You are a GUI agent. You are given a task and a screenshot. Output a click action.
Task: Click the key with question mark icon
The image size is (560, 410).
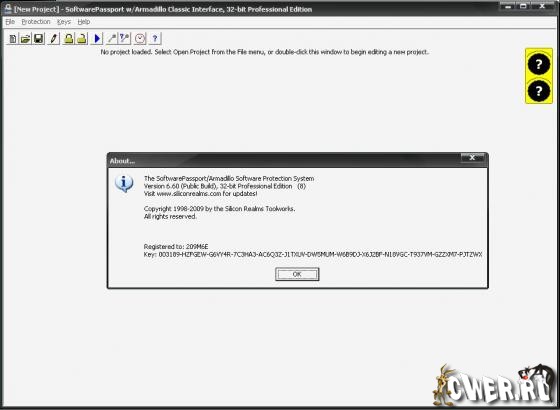click(125, 39)
